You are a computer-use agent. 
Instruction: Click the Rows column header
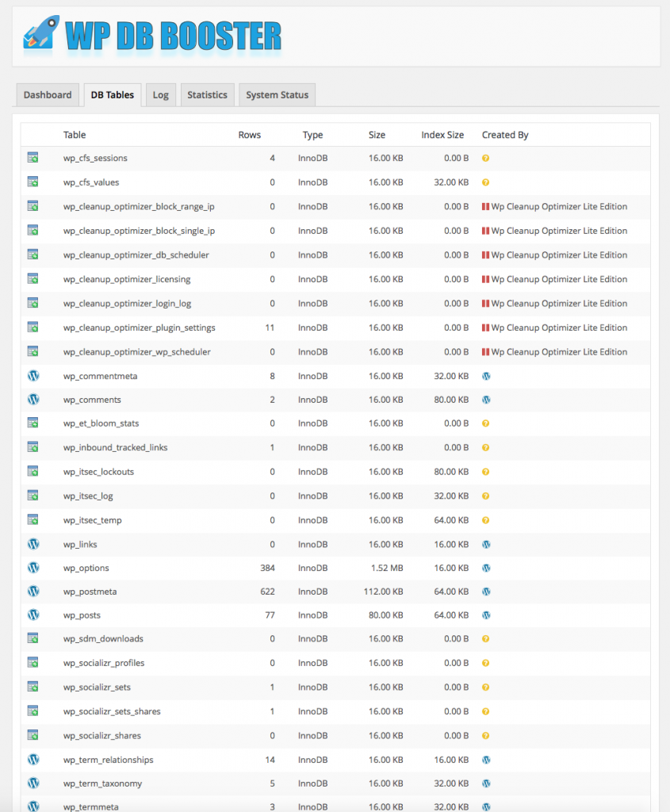coord(250,135)
